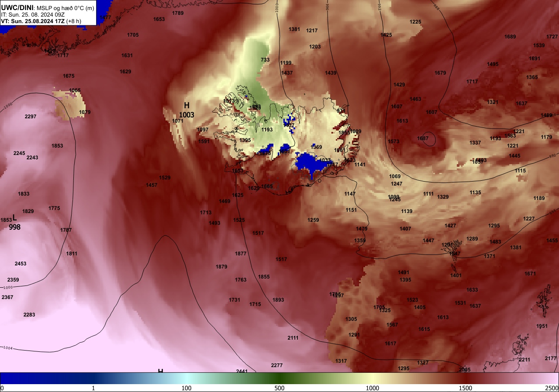Image resolution: width=559 pixels, height=392 pixels.
Task: Click the L 998 low pressure marker
Action: coord(14,222)
